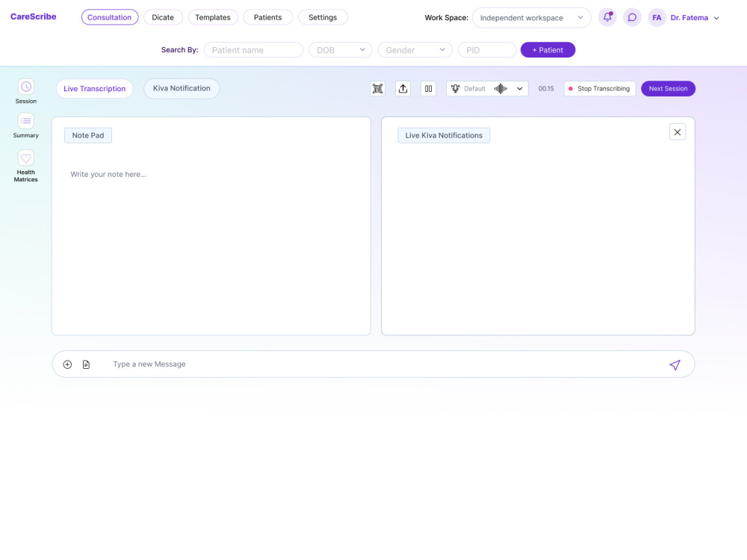Click the Stop Transcribing button
Image resolution: width=747 pixels, height=560 pixels.
[x=599, y=89]
